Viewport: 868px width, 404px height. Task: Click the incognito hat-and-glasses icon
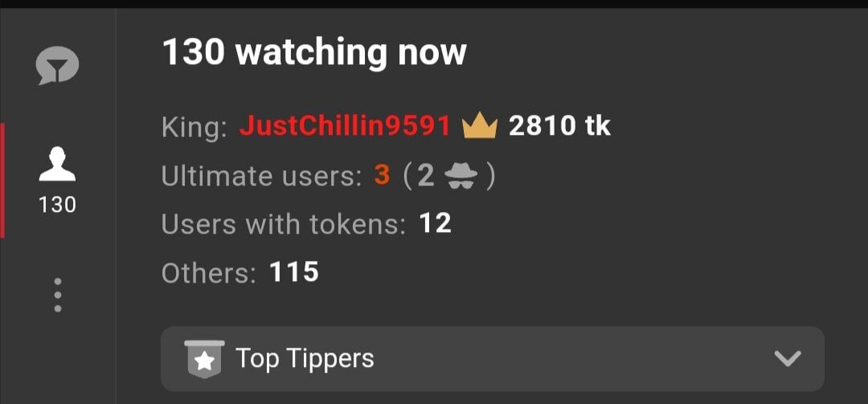point(461,176)
